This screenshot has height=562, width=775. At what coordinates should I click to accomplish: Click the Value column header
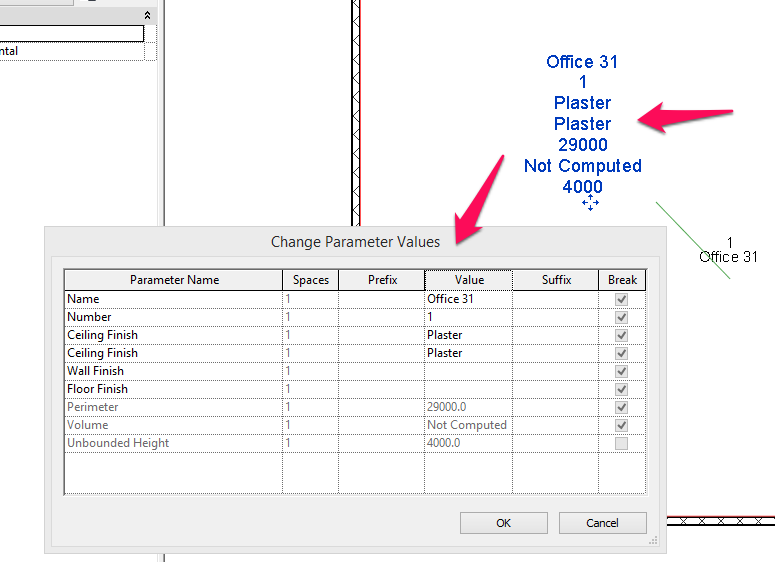469,280
